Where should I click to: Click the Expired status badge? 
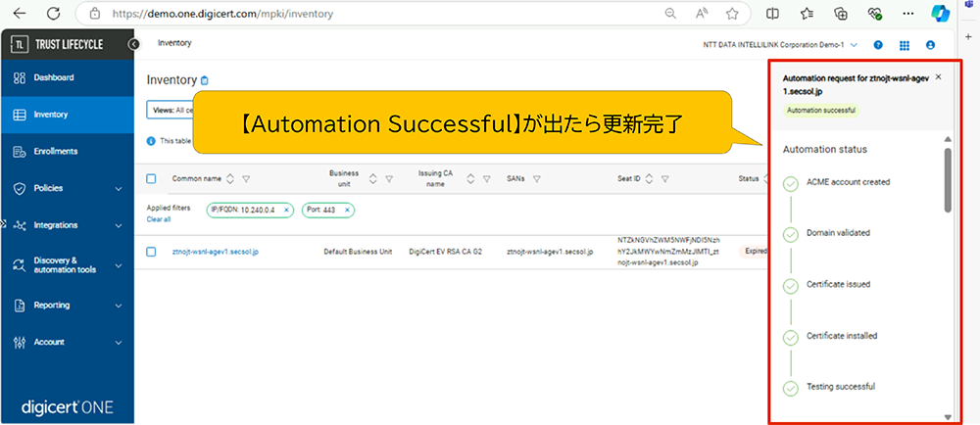(753, 252)
